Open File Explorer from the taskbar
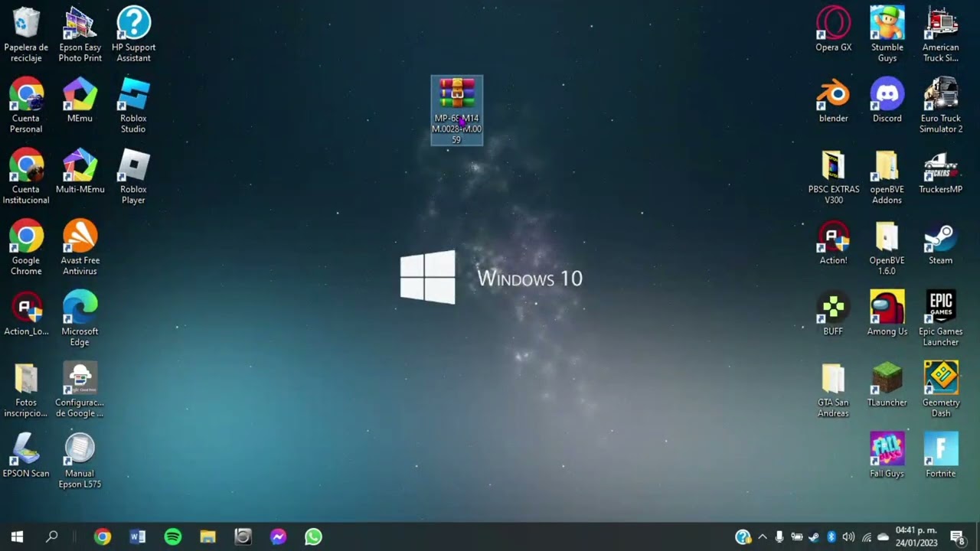Image resolution: width=980 pixels, height=551 pixels. 207,536
